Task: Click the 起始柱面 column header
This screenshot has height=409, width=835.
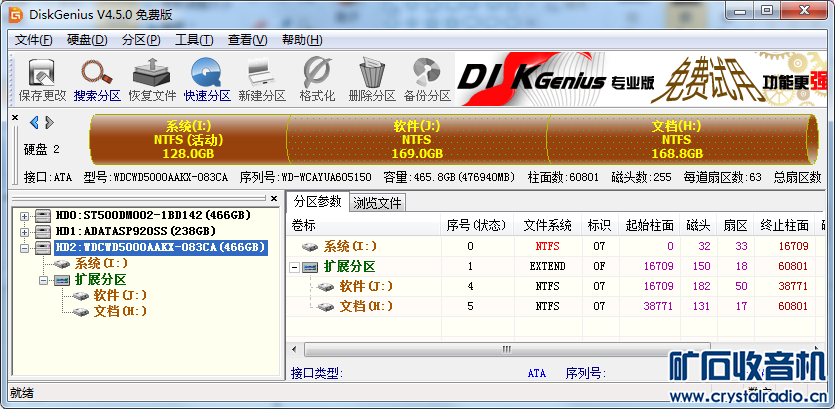Action: click(649, 226)
